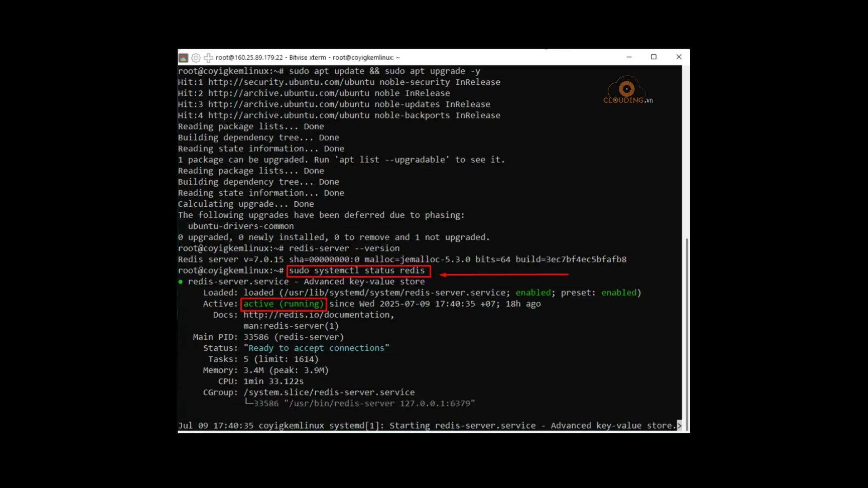Click the 'Main PID: 33586 (redis-server)' line
Screen dimensions: 868x488
[269, 337]
